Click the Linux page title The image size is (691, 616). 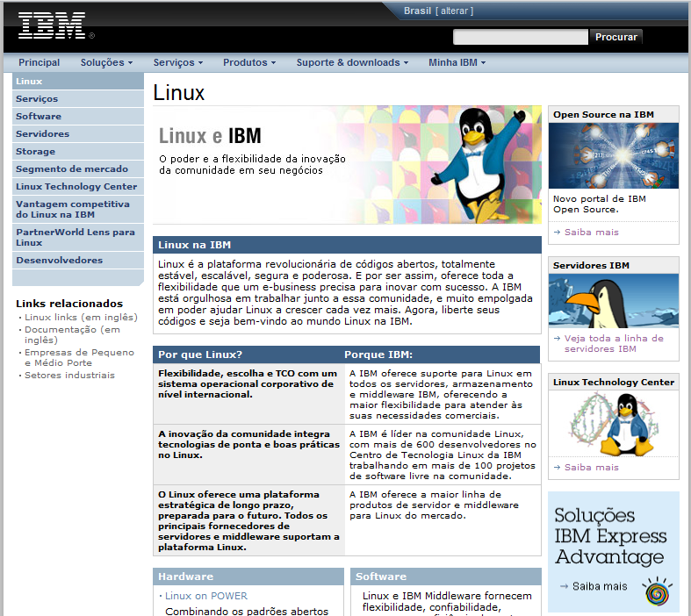pos(179,93)
